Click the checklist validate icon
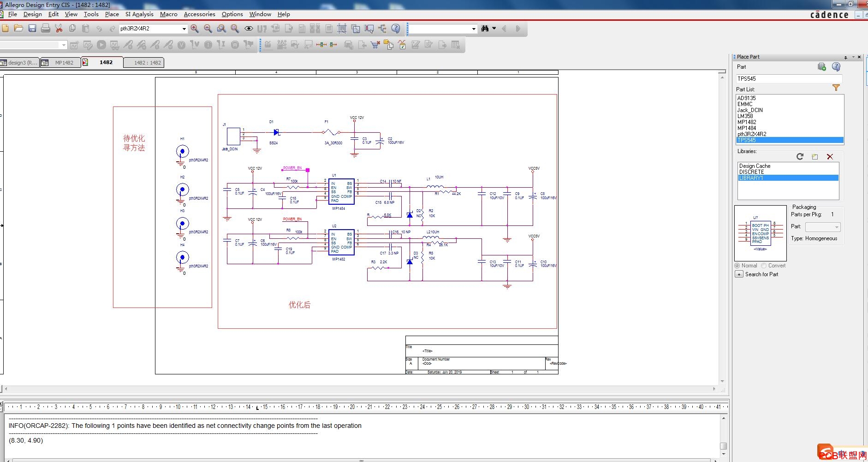868x462 pixels. 402,45
